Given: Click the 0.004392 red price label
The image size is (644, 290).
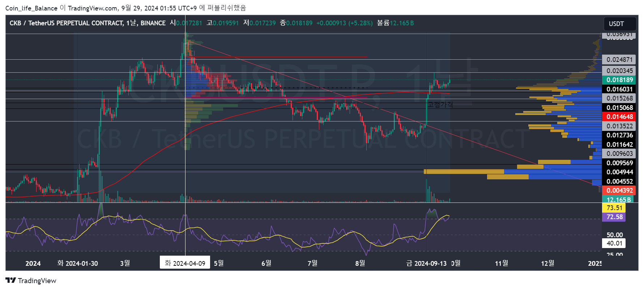Looking at the screenshot, I should coord(619,191).
